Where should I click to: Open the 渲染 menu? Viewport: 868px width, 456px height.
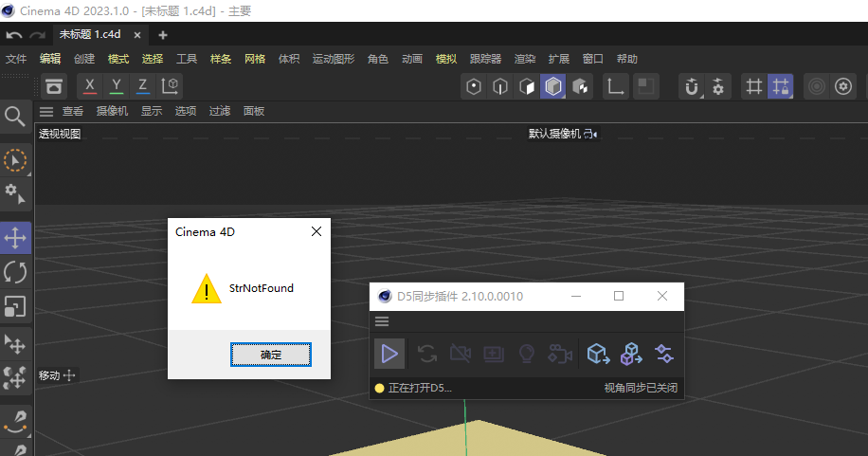(x=524, y=59)
